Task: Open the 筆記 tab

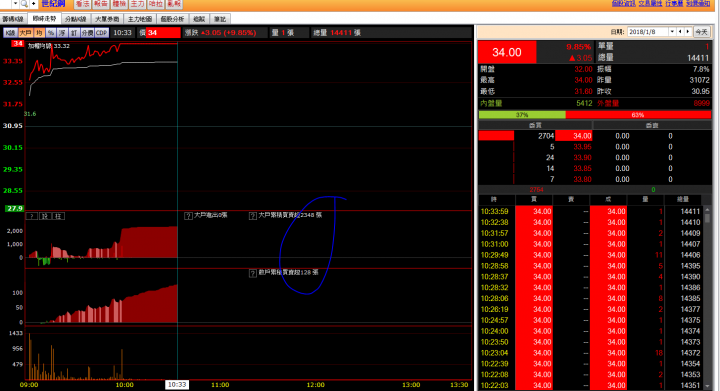Action: (x=220, y=19)
